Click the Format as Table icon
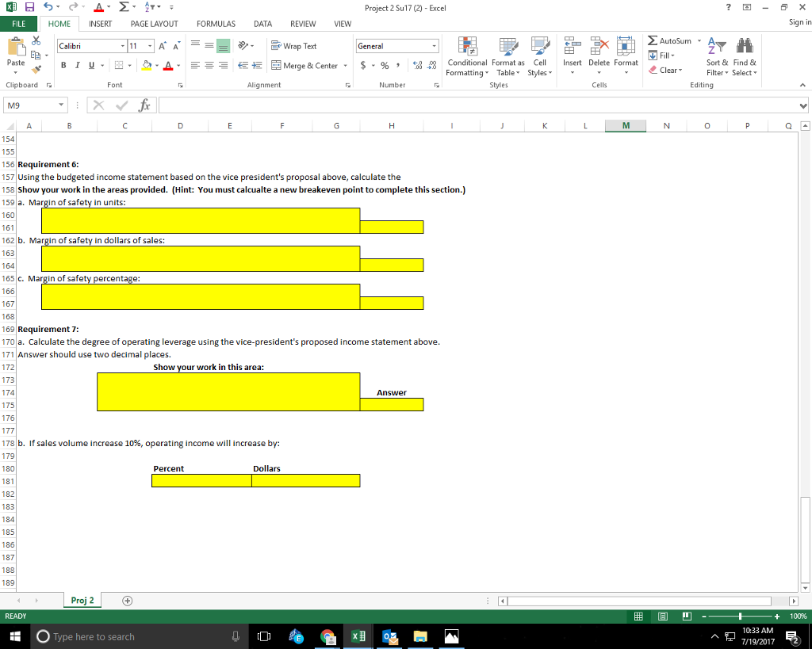812x649 pixels. pos(508,46)
